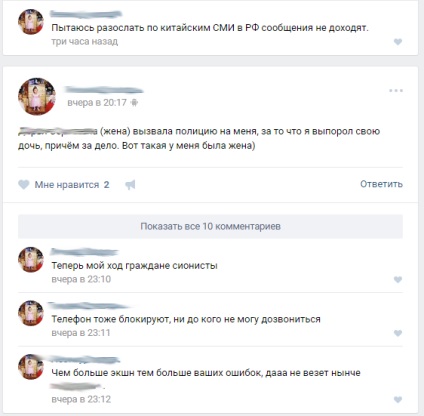Image resolution: width=424 pixels, height=416 pixels.
Task: Click the Android device icon by timestamp
Action: (x=134, y=103)
